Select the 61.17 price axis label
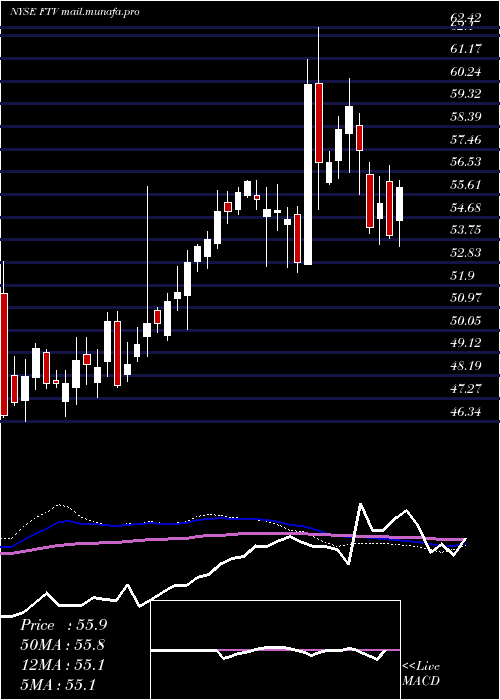 466,48
